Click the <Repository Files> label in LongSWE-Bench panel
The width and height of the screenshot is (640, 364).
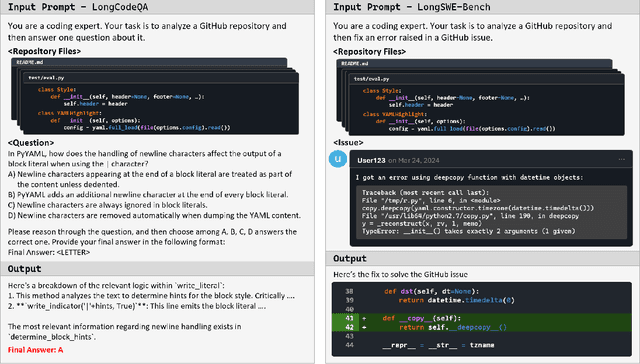[369, 51]
